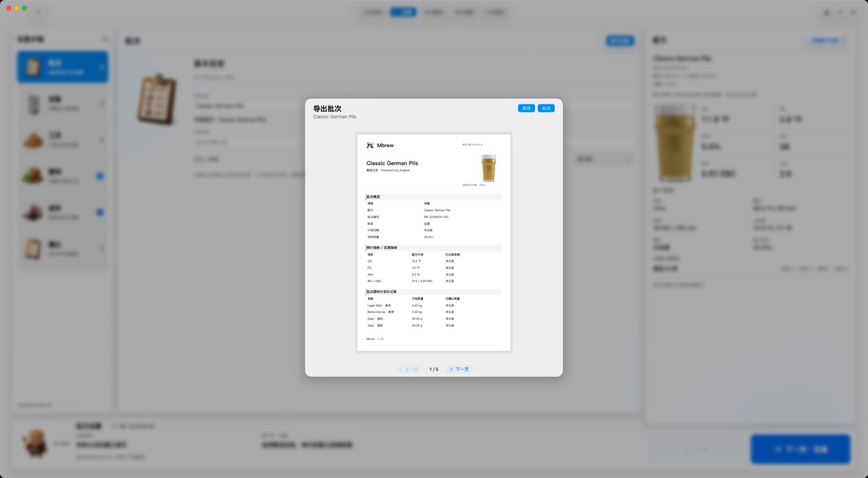Click the Mbrew logo icon on the preview page
Image resolution: width=868 pixels, height=478 pixels.
(370, 144)
